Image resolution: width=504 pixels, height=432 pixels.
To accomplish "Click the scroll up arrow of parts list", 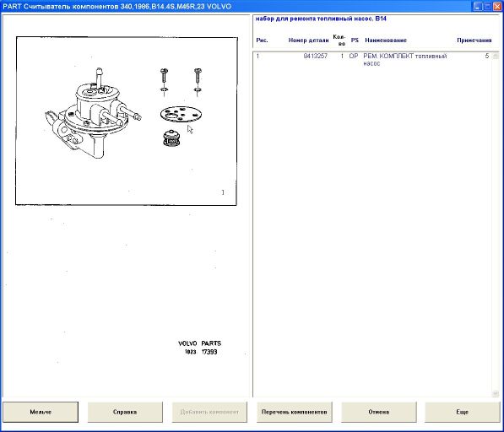I will click(496, 56).
